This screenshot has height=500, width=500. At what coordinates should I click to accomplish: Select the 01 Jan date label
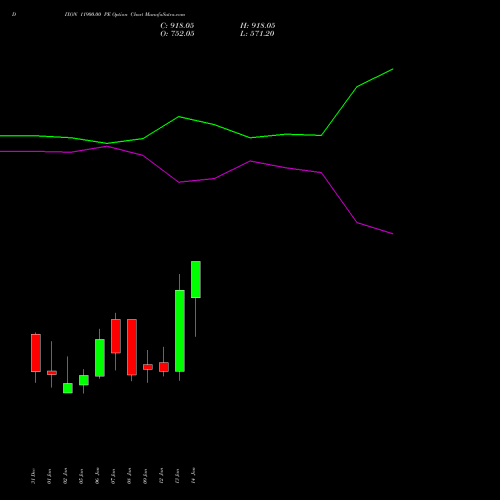[49, 476]
